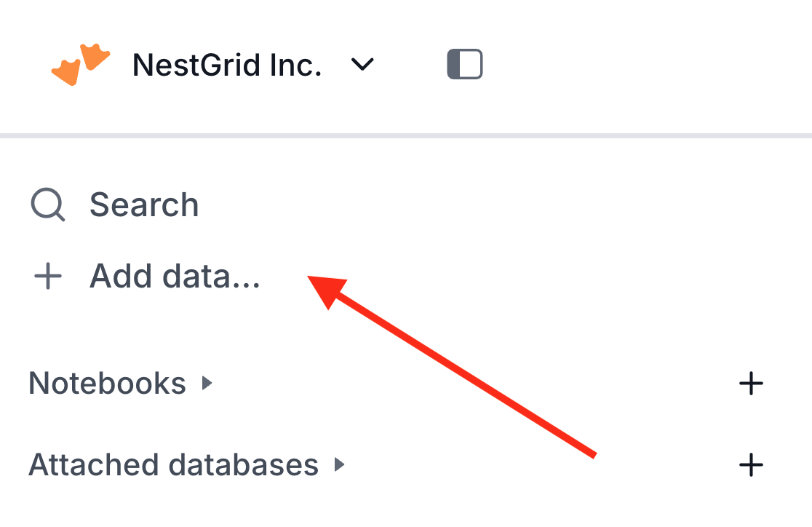Viewport: 812px width, 527px height.
Task: Click the Notebooks section heading
Action: pos(107,383)
